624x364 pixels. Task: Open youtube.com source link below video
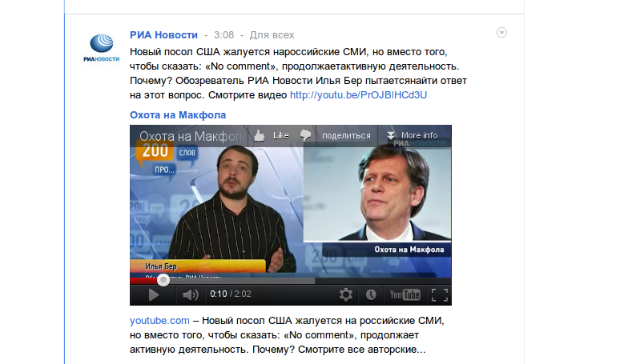point(159,320)
